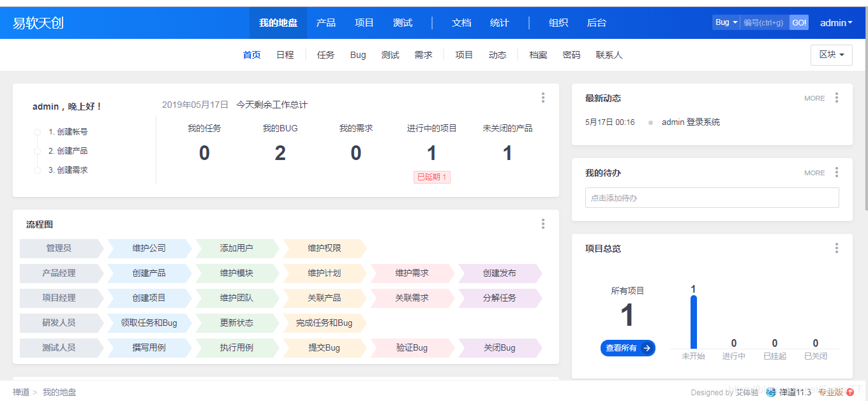
Task: Click the 查看所有 button in 项目总览
Action: tap(627, 348)
